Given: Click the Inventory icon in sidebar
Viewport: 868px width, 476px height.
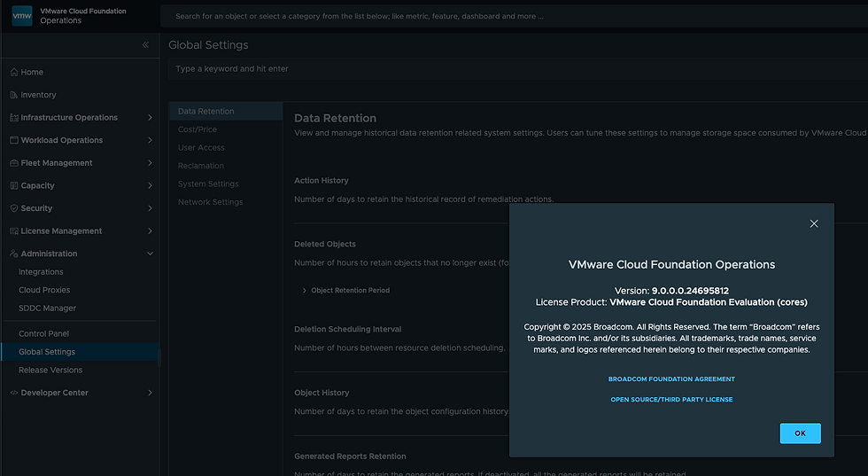Looking at the screenshot, I should 14,95.
